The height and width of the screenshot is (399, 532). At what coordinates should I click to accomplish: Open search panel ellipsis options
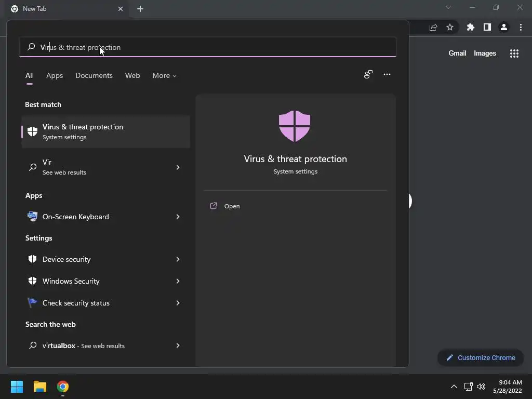387,74
